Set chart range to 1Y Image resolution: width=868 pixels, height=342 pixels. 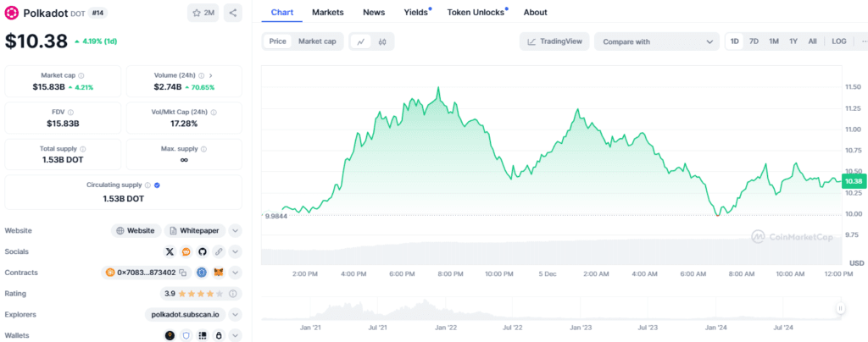(793, 41)
